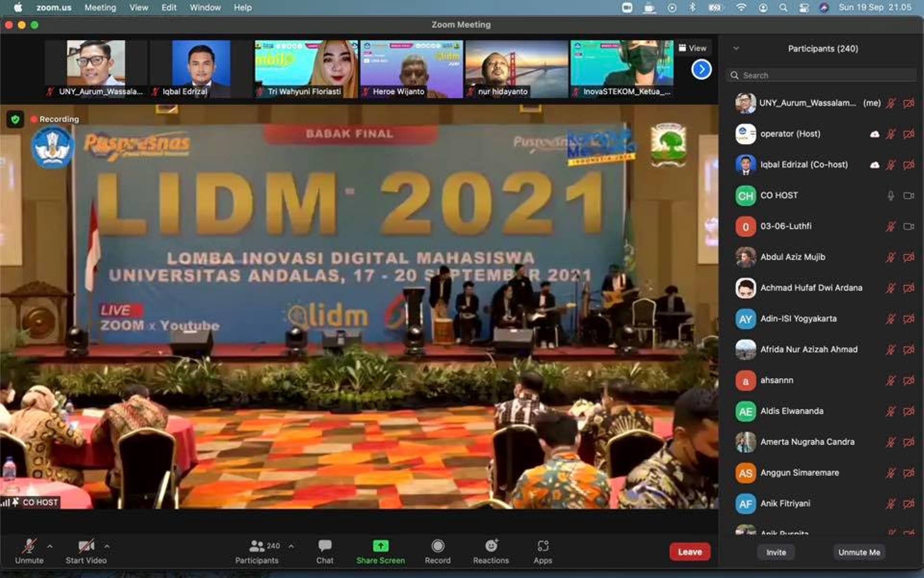Click the green Share Screen icon
Viewport: 924px width, 578px height.
[381, 546]
